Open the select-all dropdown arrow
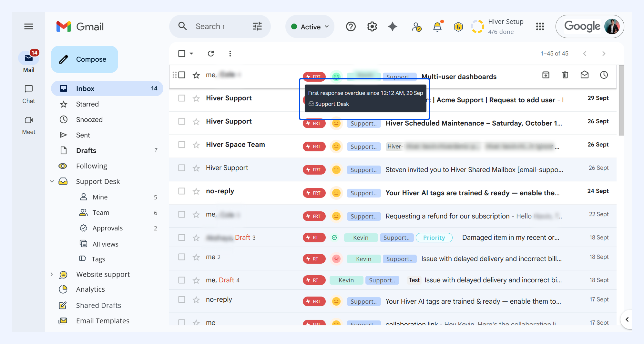This screenshot has width=644, height=344. [x=191, y=54]
